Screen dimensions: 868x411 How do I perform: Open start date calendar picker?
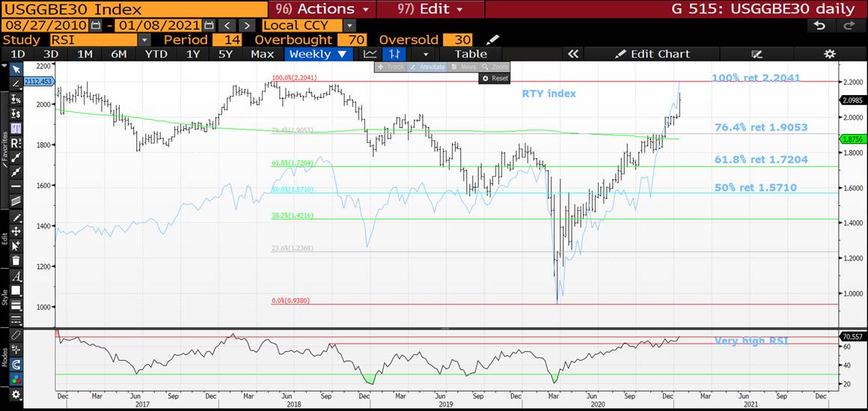point(94,25)
